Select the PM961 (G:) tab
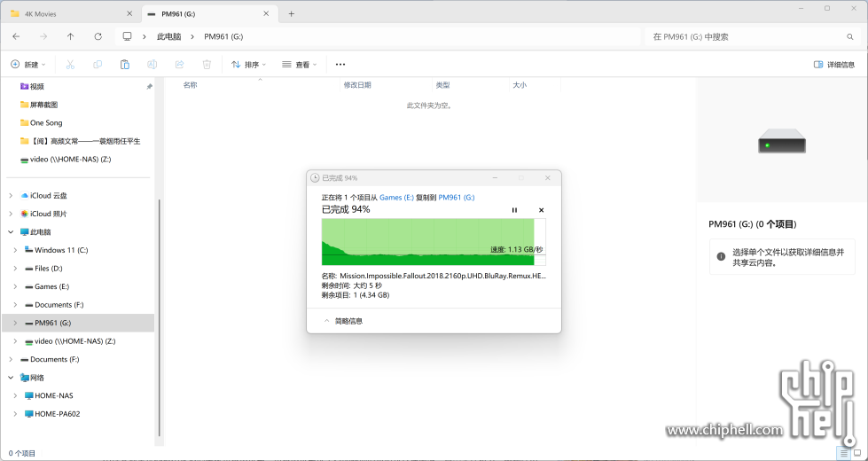868x461 pixels. 208,14
